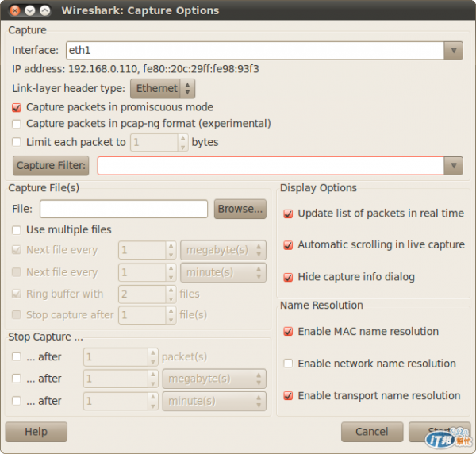Enable pcap-ng format capture checkbox
Viewport: 476px width, 454px height.
pyautogui.click(x=17, y=124)
